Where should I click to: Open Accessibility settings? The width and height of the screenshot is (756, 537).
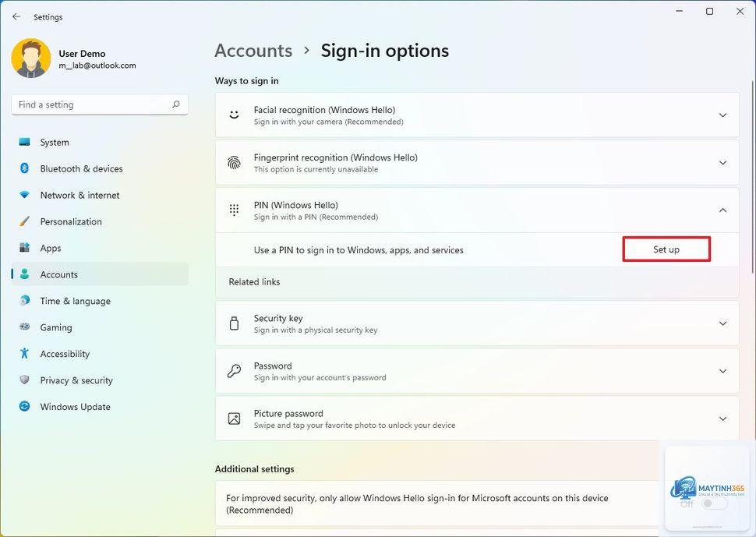(99, 354)
